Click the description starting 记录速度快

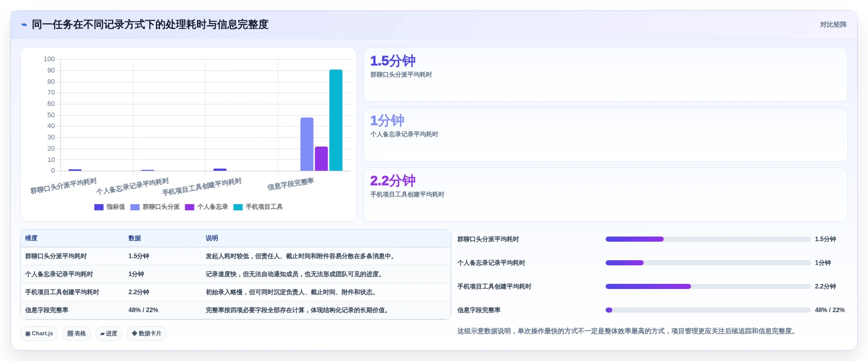[295, 274]
